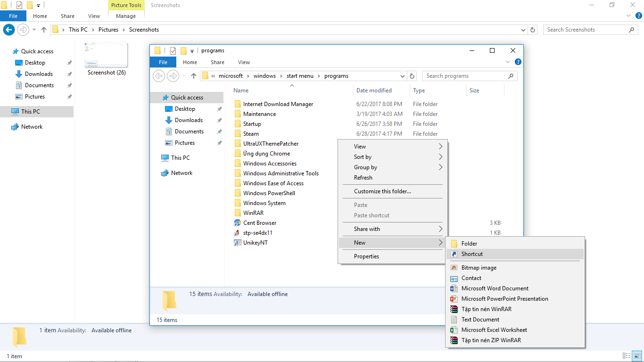Screen dimensions: 644x362
Task: Type in the Search programs field
Action: pos(464,76)
